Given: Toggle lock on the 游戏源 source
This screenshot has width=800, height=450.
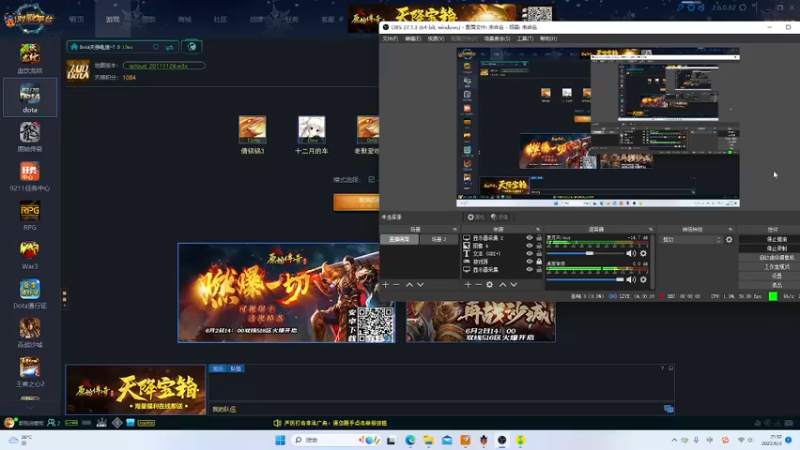Looking at the screenshot, I should tap(539, 261).
